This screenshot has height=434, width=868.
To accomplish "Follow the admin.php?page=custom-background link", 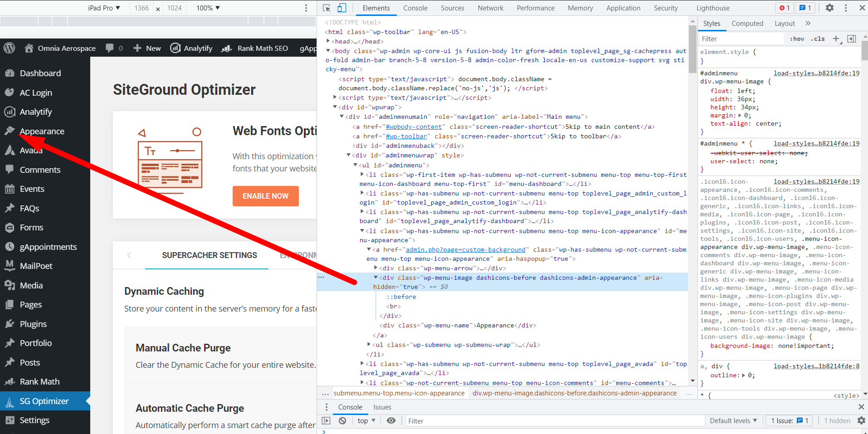I will coord(465,250).
